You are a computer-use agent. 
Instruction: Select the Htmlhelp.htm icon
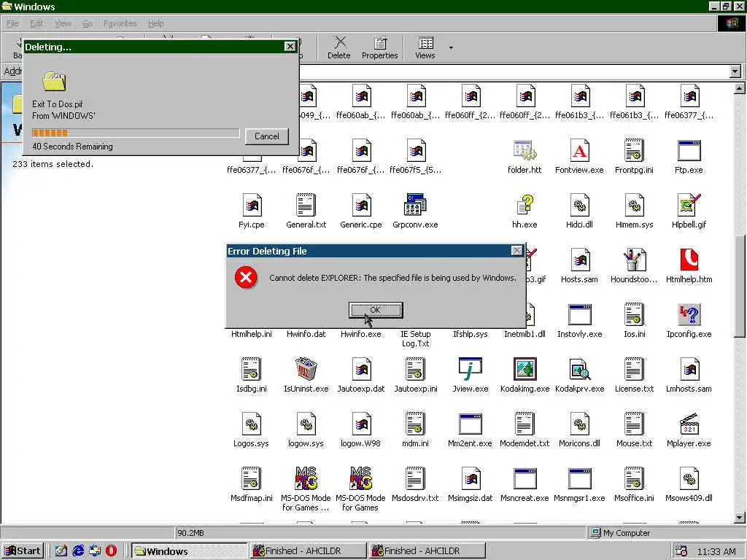click(x=689, y=260)
